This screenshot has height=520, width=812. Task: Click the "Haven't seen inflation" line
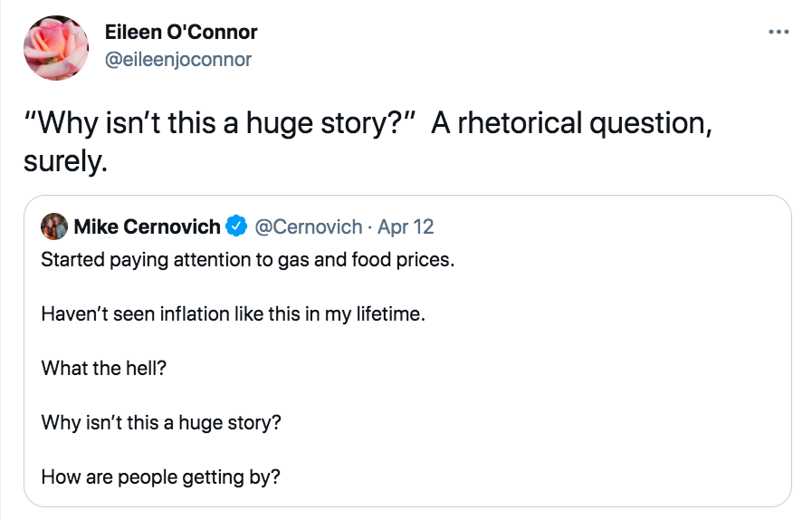coord(233,314)
